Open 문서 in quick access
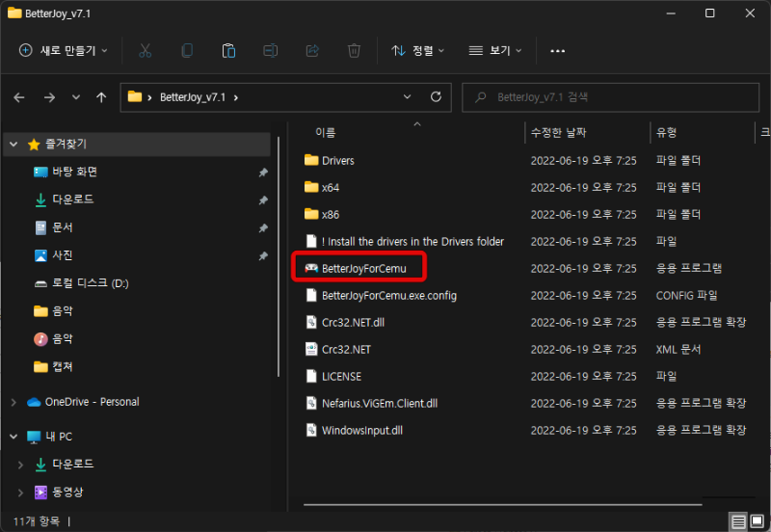Viewport: 771px width, 532px height. (63, 227)
